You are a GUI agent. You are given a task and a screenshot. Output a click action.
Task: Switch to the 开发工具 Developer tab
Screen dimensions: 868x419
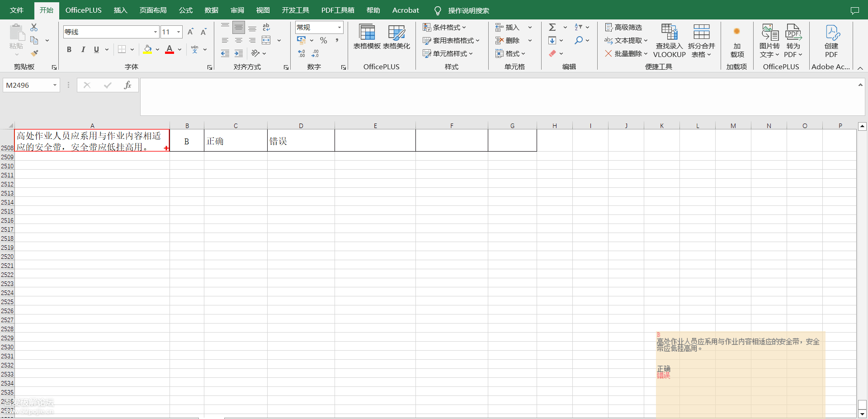[296, 10]
